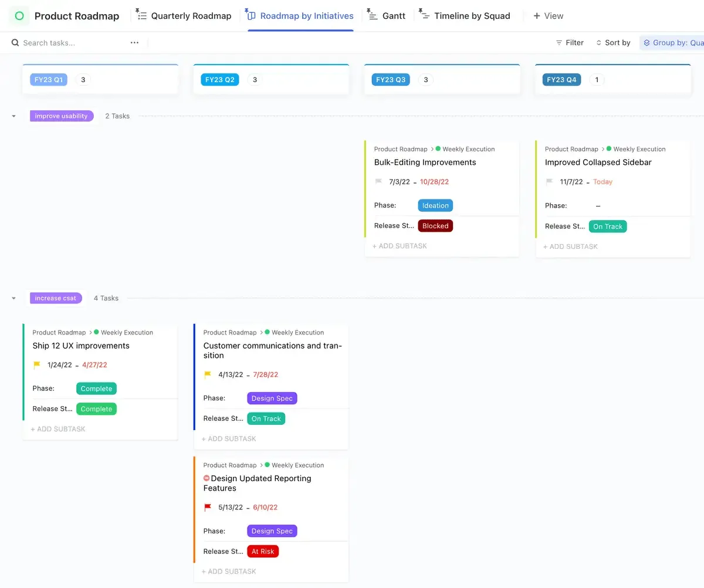
Task: Open Bulk-Editing Improvements task
Action: (x=425, y=163)
